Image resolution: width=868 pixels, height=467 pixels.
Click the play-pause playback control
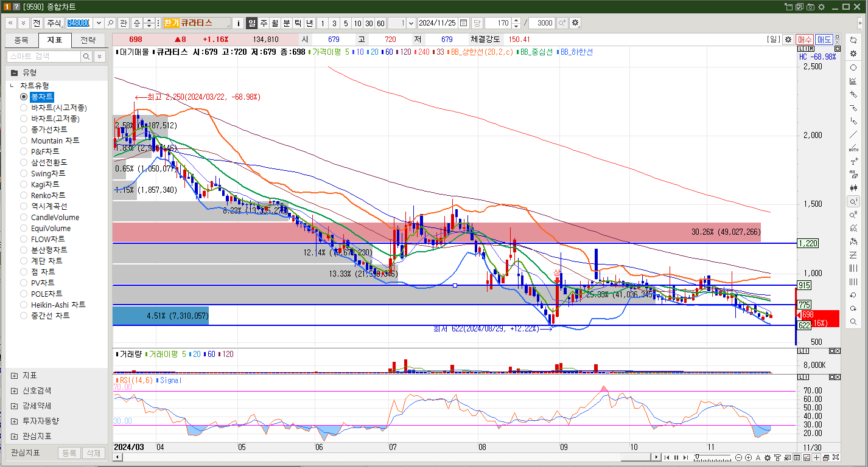pyautogui.click(x=676, y=457)
